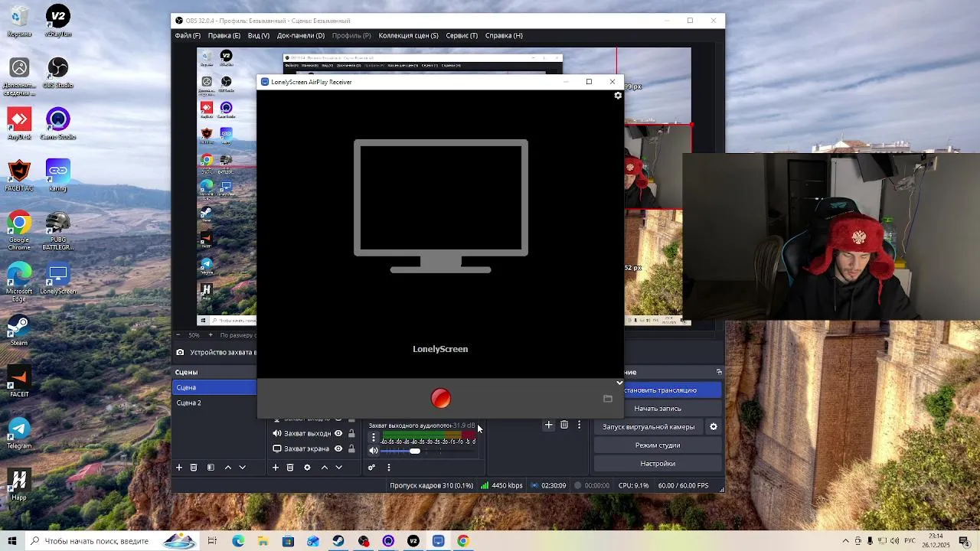The image size is (980, 551).
Task: Open 'Правка (E)' menu
Action: coord(224,35)
